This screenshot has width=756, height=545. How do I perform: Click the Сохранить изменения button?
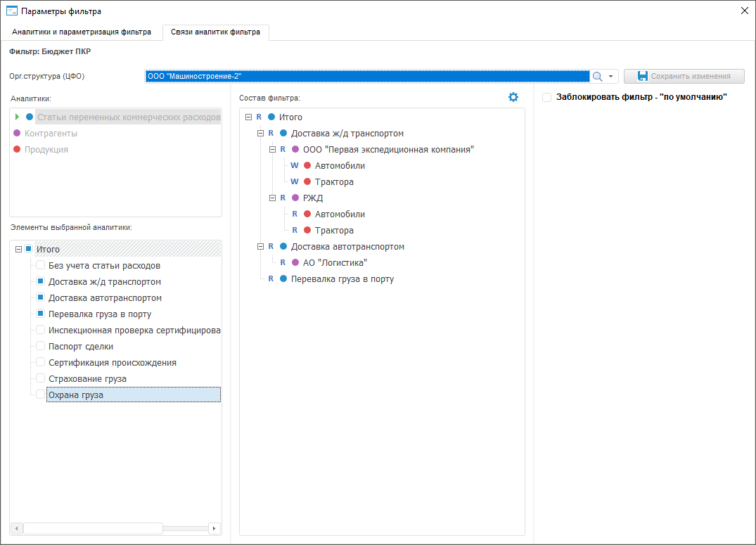pyautogui.click(x=684, y=76)
